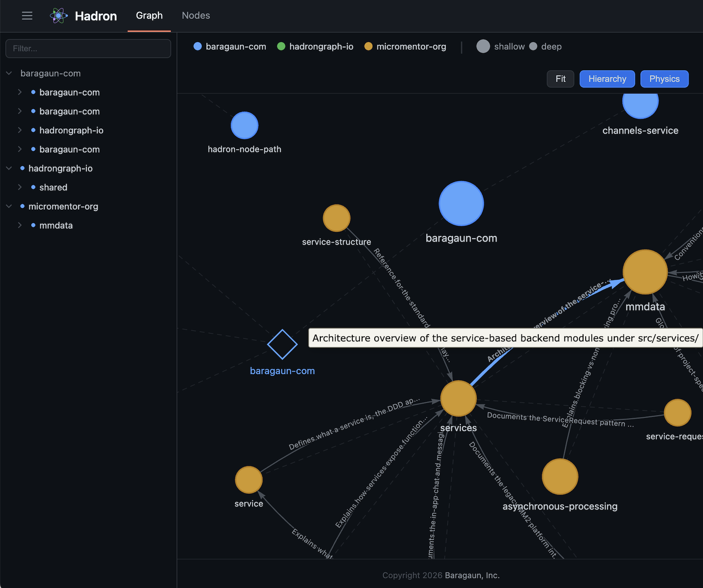Click the bullet icon beside shared
This screenshot has height=588, width=703.
[34, 187]
